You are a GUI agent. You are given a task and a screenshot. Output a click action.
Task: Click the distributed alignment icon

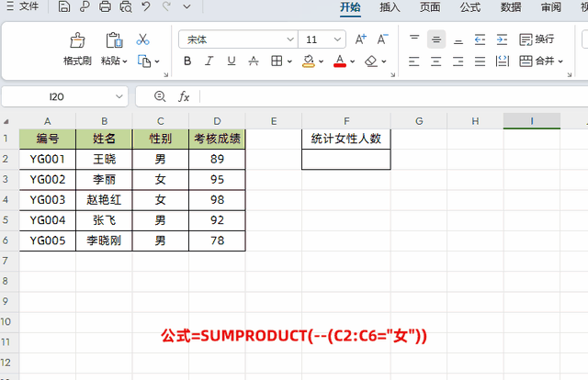tap(503, 61)
